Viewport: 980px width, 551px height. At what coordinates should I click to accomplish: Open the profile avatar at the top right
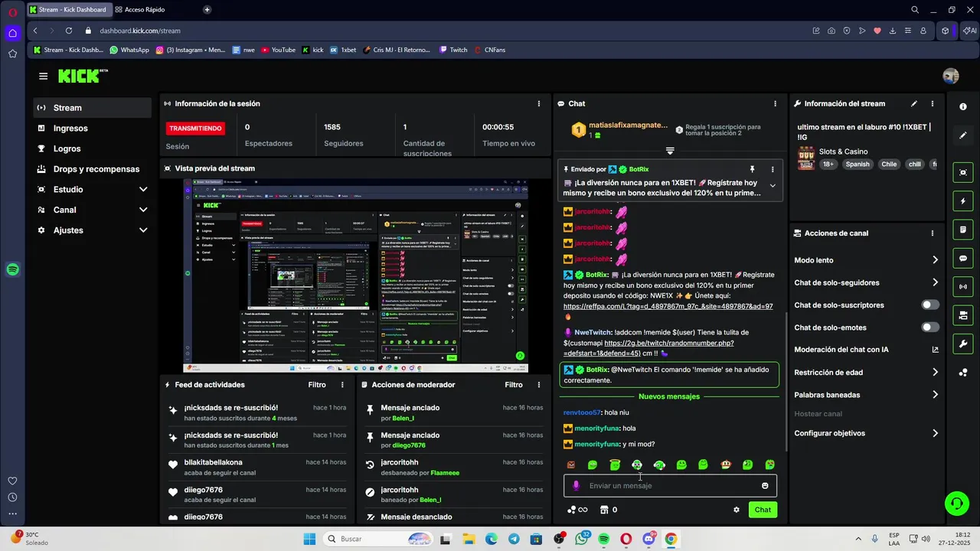pos(951,77)
